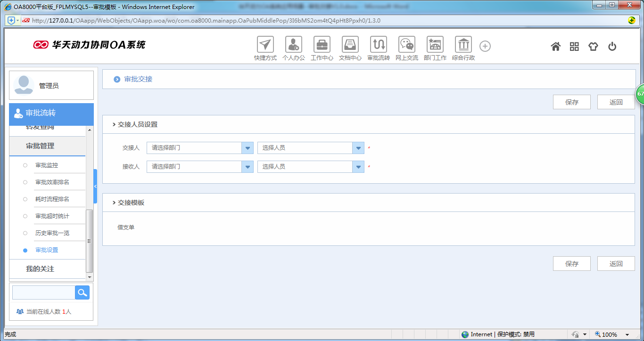Open the 快捷方式 shortcut icon
This screenshot has width=644, height=341.
pos(265,45)
